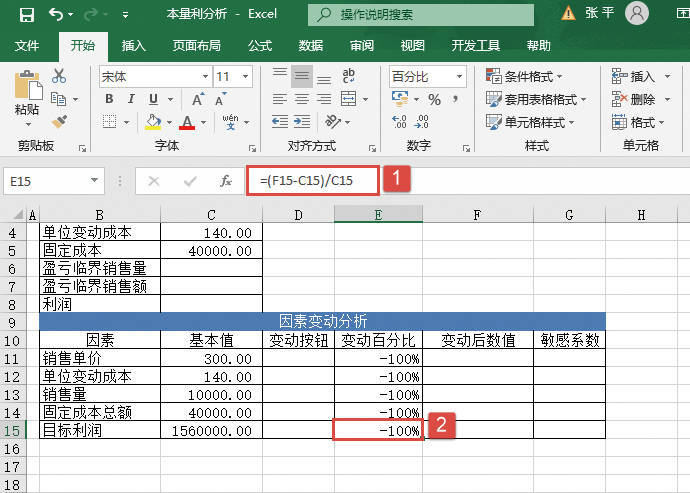Switch to the 视图 tab
Image resolution: width=690 pixels, height=493 pixels.
click(413, 45)
